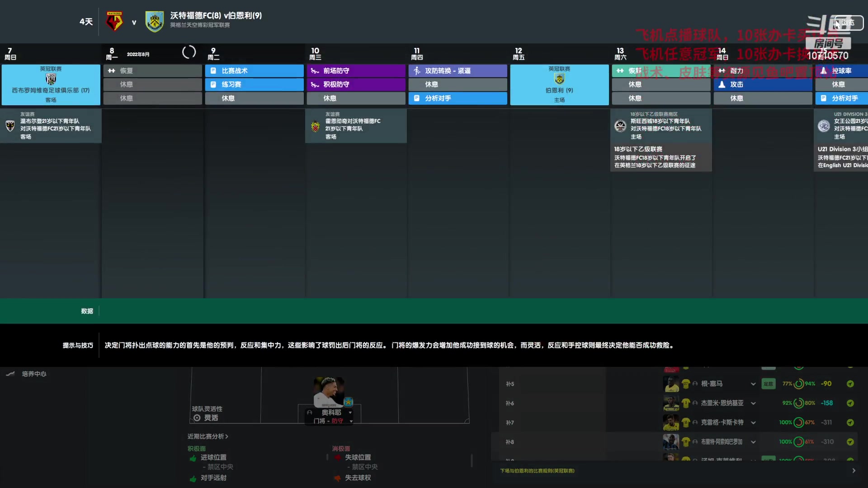Screen dimensions: 868x488
Task: Click green arrow icon in 克雷格·卡斯卡特 row
Action: click(x=850, y=422)
